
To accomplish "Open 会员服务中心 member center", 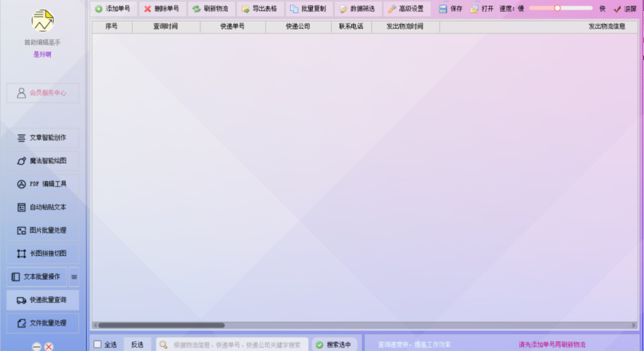I will (x=43, y=93).
